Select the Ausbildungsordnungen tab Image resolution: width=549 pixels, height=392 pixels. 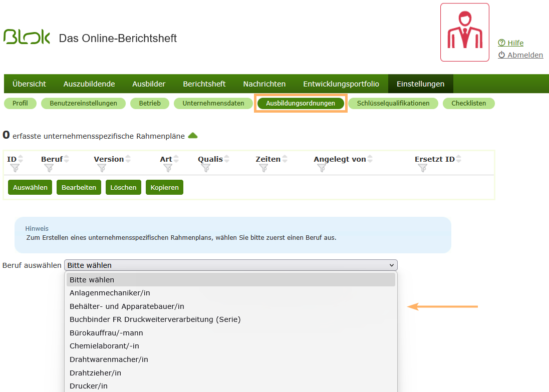pyautogui.click(x=301, y=103)
